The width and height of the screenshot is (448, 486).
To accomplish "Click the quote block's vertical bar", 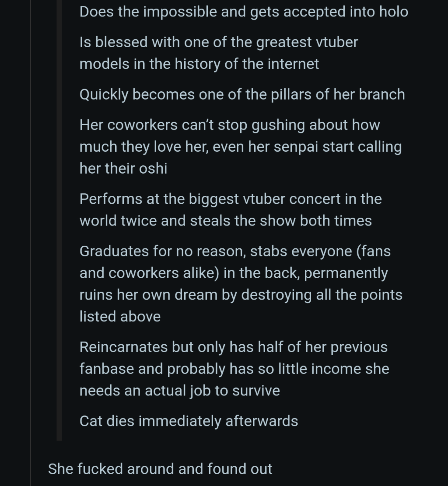I will (59, 220).
